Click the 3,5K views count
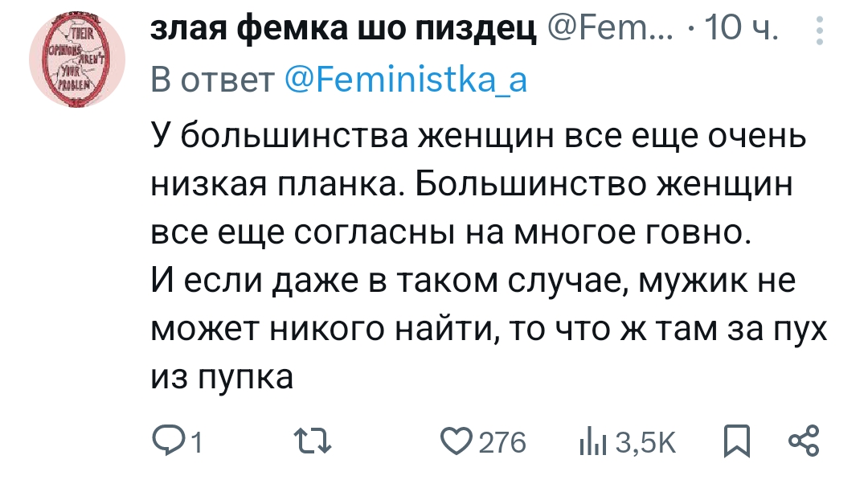The width and height of the screenshot is (868, 484). click(646, 443)
